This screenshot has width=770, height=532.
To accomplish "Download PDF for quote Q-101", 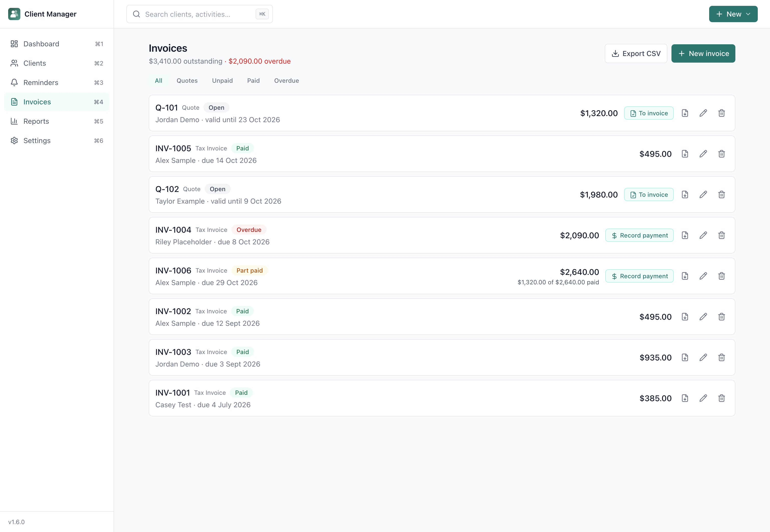I will [x=685, y=113].
